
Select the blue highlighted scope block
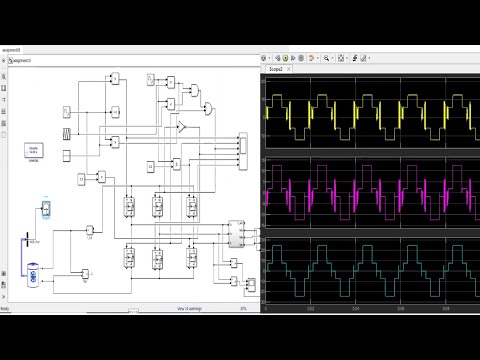(46, 209)
